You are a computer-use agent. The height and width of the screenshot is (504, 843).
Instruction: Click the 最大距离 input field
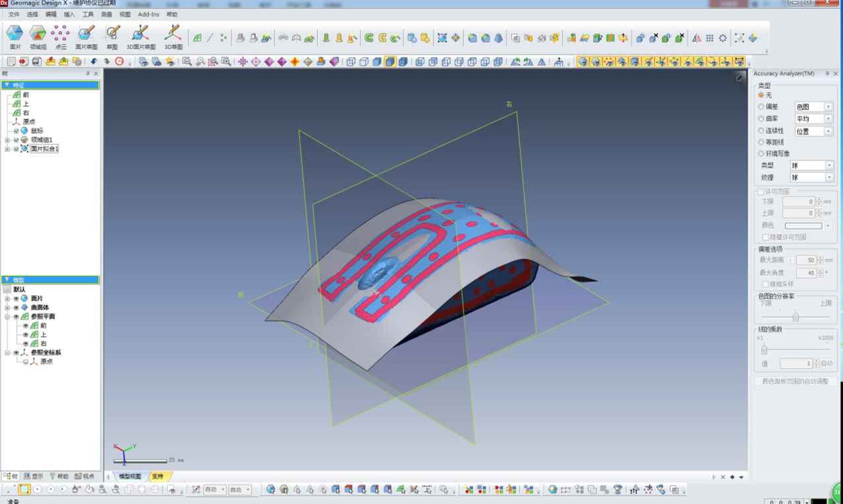806,260
